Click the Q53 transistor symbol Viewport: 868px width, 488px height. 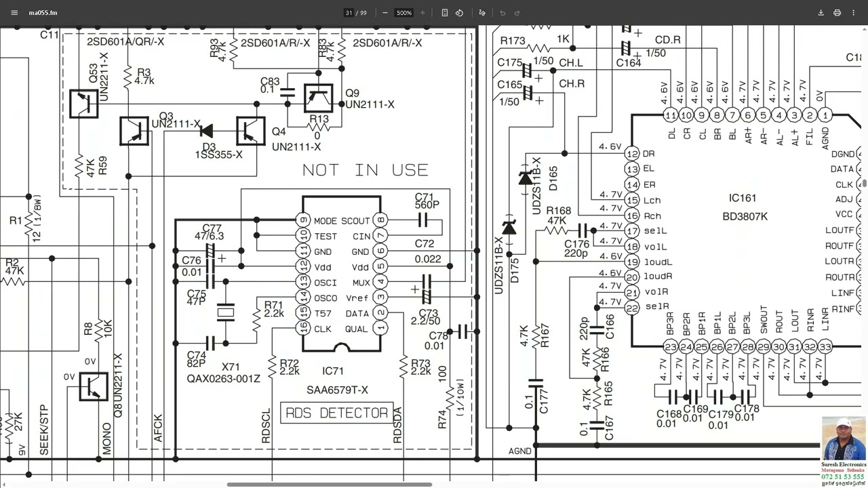(x=83, y=104)
